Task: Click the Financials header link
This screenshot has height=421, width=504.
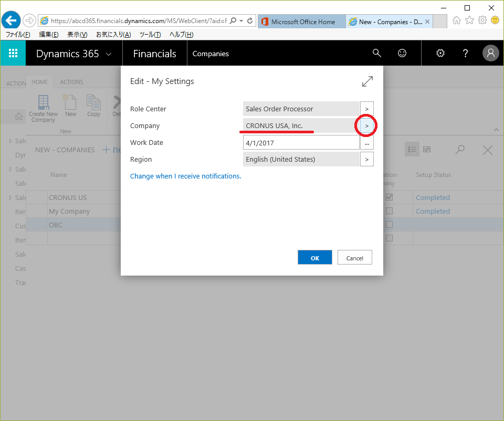Action: (154, 54)
